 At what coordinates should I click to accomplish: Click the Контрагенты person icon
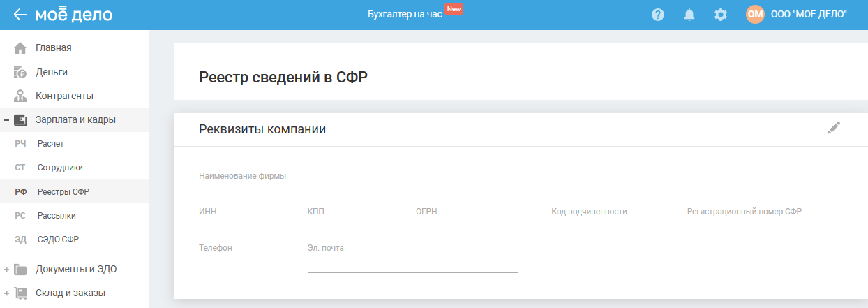(20, 96)
